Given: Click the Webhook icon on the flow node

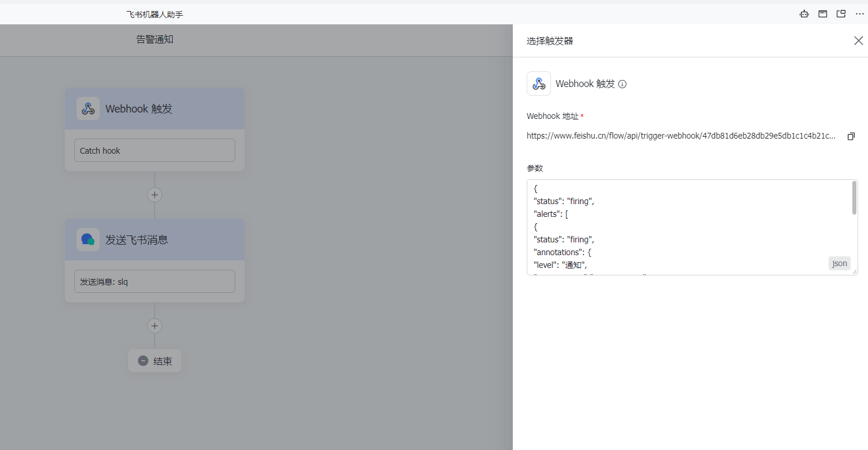Looking at the screenshot, I should tap(88, 108).
